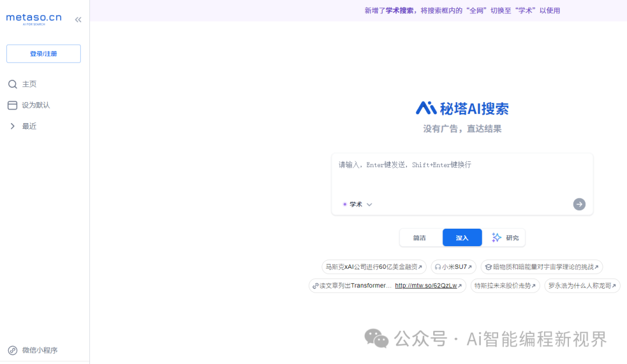Submit search with arrow button
627x364 pixels.
579,204
